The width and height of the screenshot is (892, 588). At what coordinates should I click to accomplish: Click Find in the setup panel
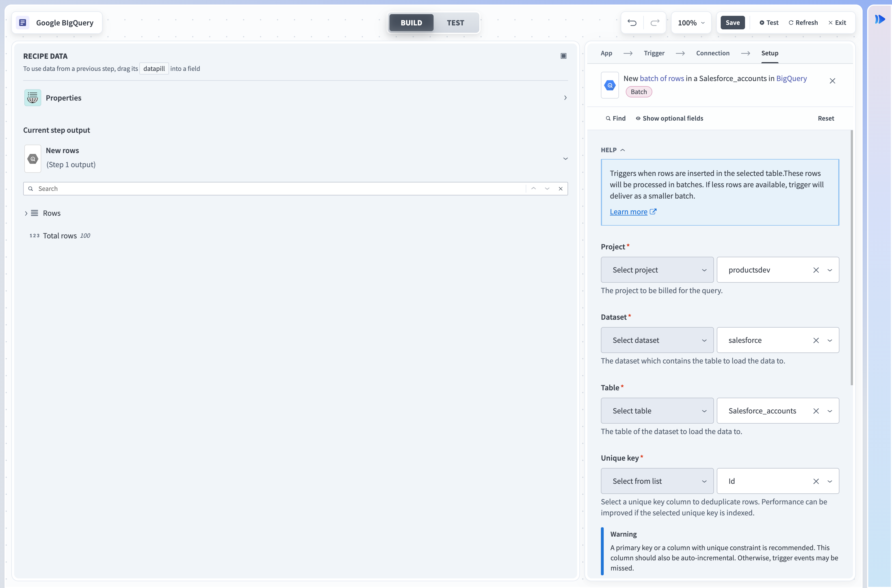point(615,119)
